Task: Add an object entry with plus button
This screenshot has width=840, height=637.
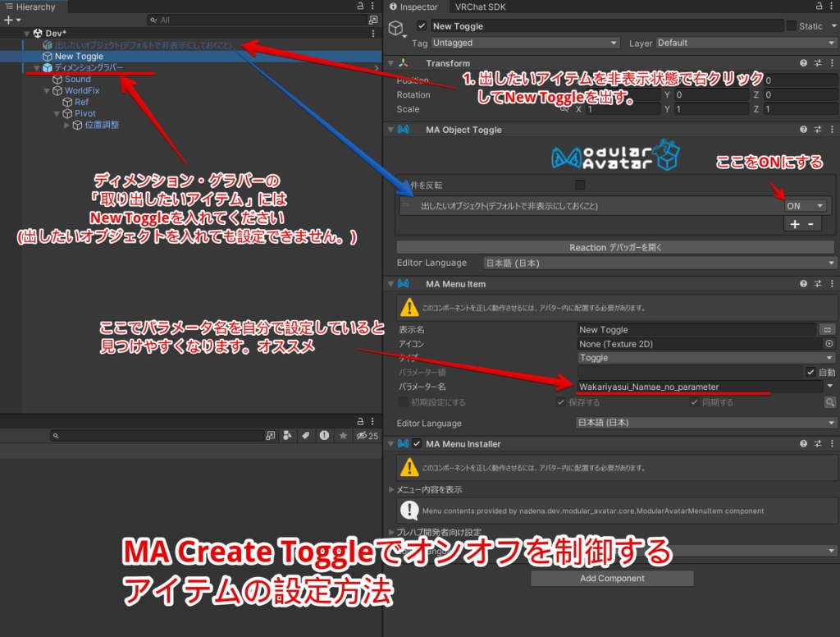Action: click(x=794, y=224)
